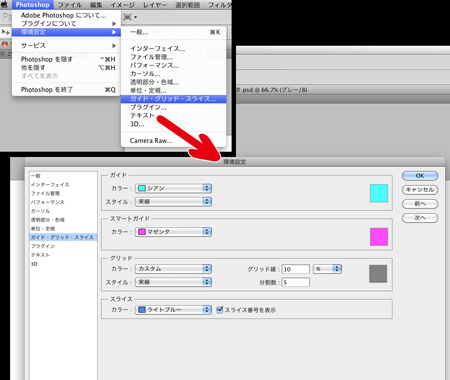This screenshot has height=380, width=450.
Task: Select プラグイン in preferences sidebar list
Action: 63,246
